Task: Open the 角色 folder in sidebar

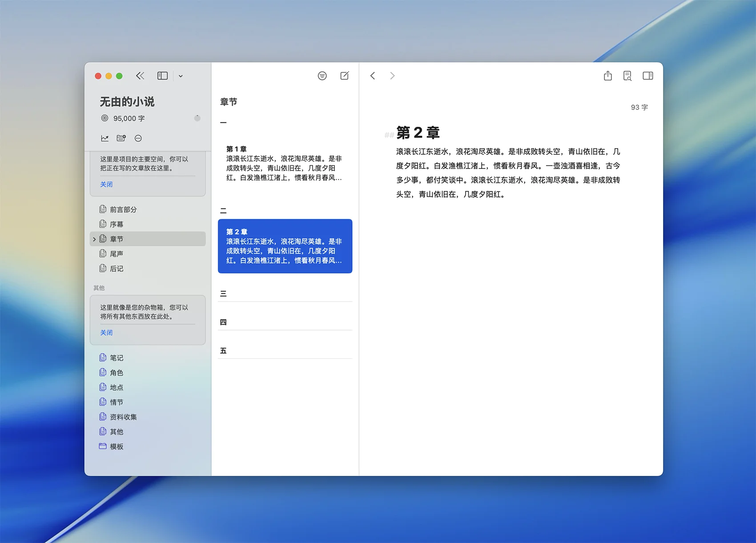Action: click(x=117, y=373)
